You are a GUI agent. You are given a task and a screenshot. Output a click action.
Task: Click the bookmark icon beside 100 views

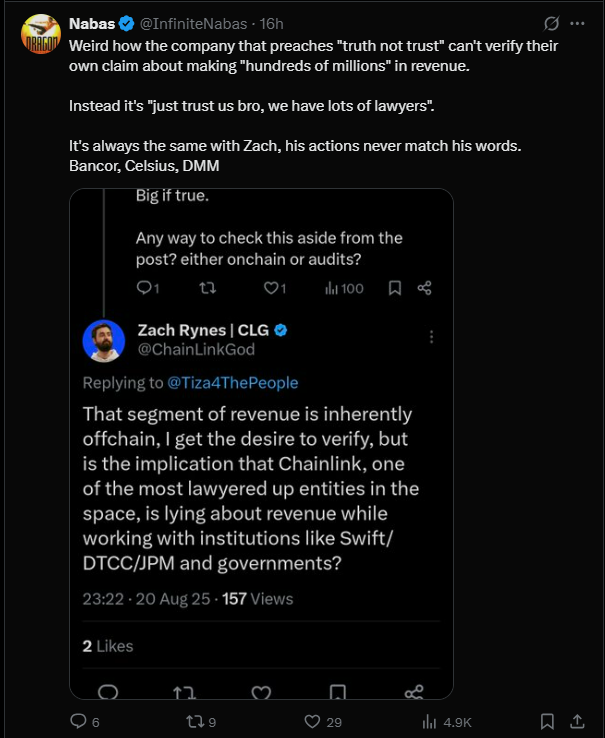395,288
